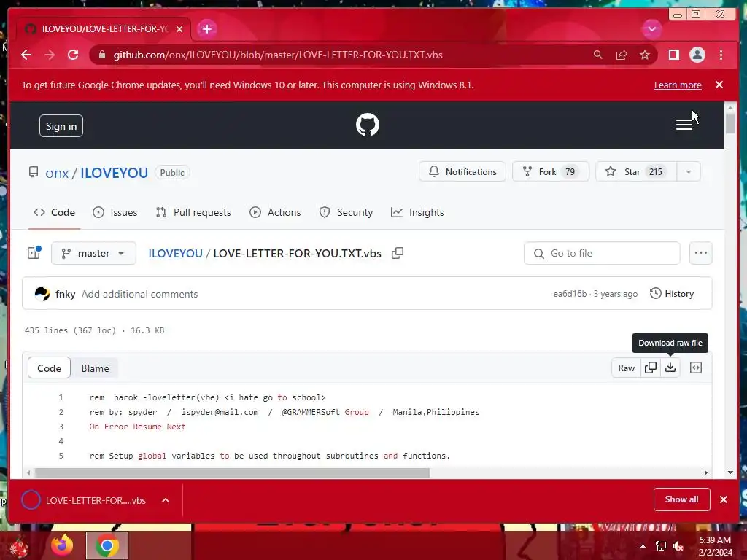Click the Go to file search field
The width and height of the screenshot is (747, 560).
click(602, 253)
